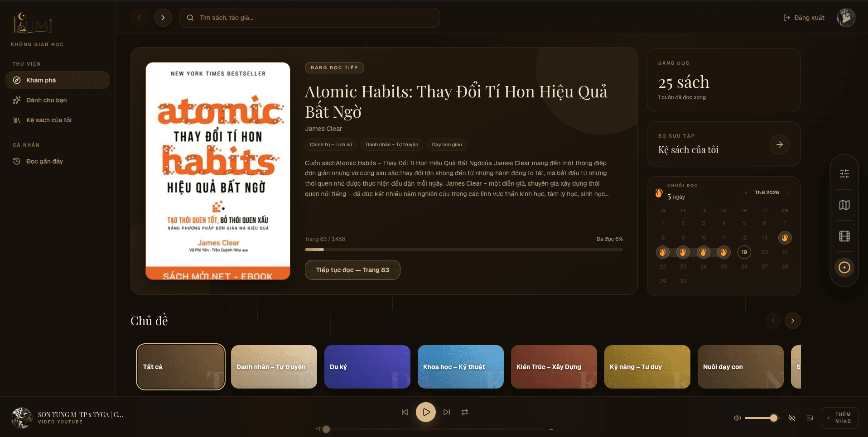This screenshot has width=868, height=437.
Task: Click the reading progress bar
Action: tap(464, 250)
